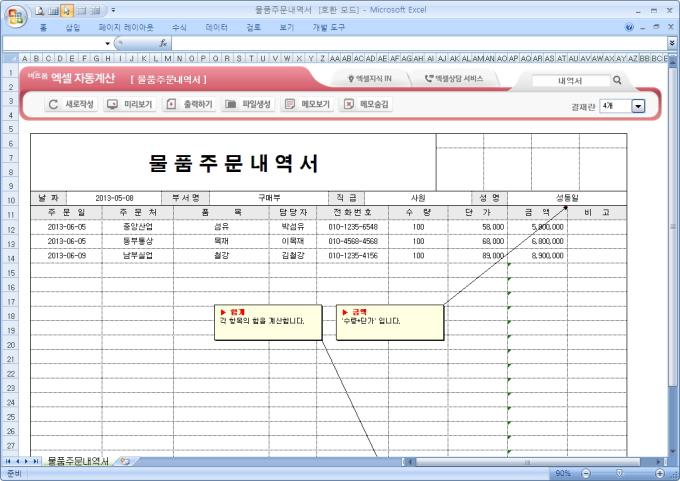Click the 엑셀지식 IN link
The image size is (680, 481).
tap(369, 79)
